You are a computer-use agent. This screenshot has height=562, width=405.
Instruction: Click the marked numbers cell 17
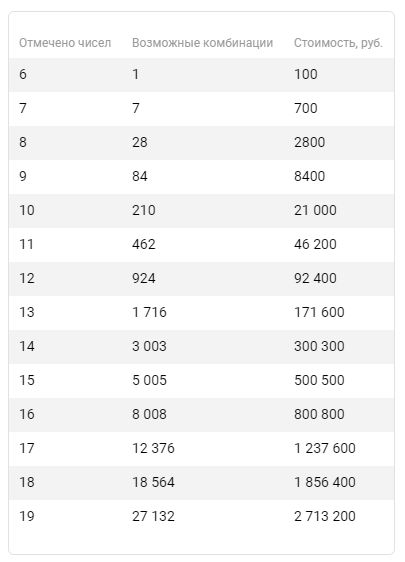(x=27, y=448)
